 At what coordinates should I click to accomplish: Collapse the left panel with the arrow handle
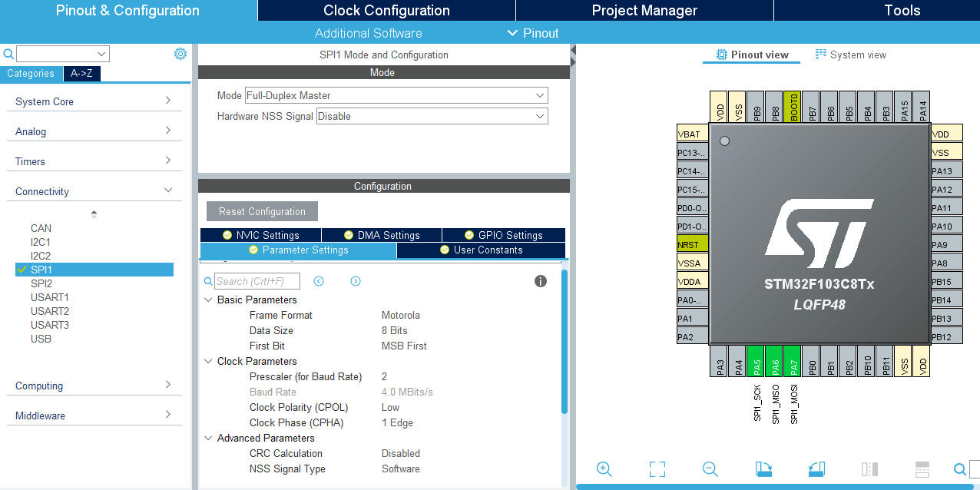(573, 51)
